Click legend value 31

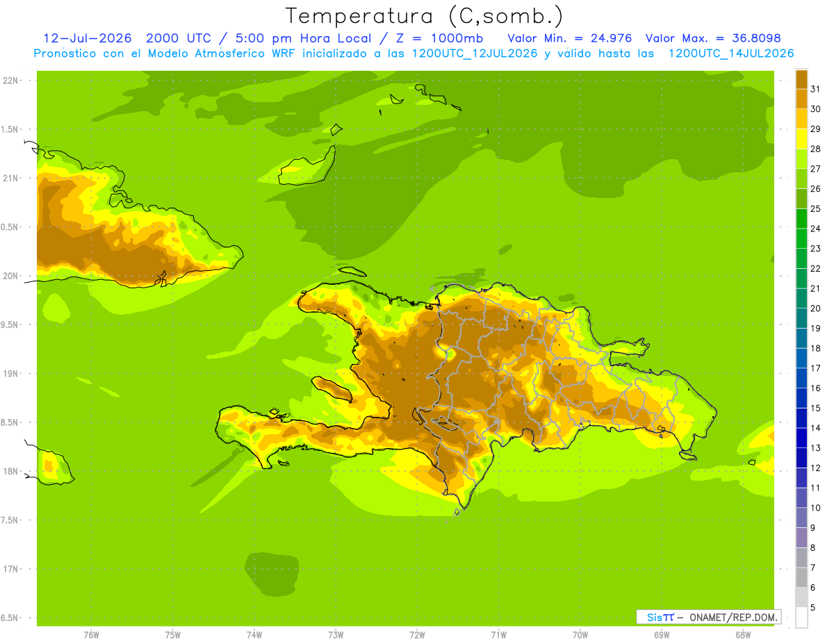click(815, 90)
